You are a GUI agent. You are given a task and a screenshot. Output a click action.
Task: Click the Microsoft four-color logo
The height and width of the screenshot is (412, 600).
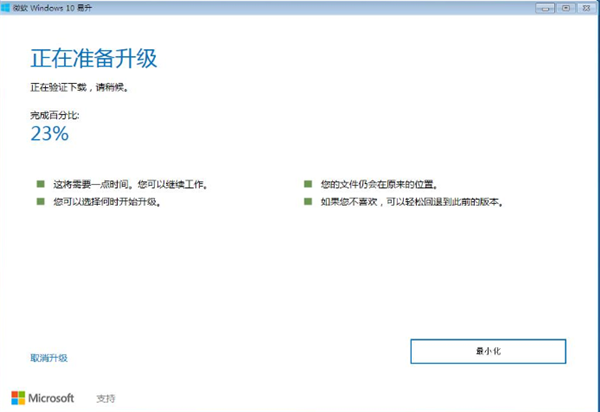click(19, 397)
